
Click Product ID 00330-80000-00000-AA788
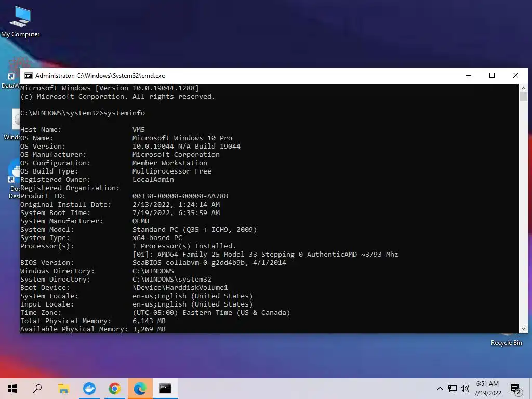point(180,196)
